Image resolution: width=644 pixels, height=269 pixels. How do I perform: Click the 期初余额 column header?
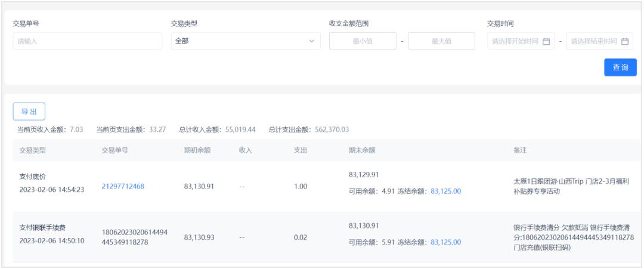(197, 150)
